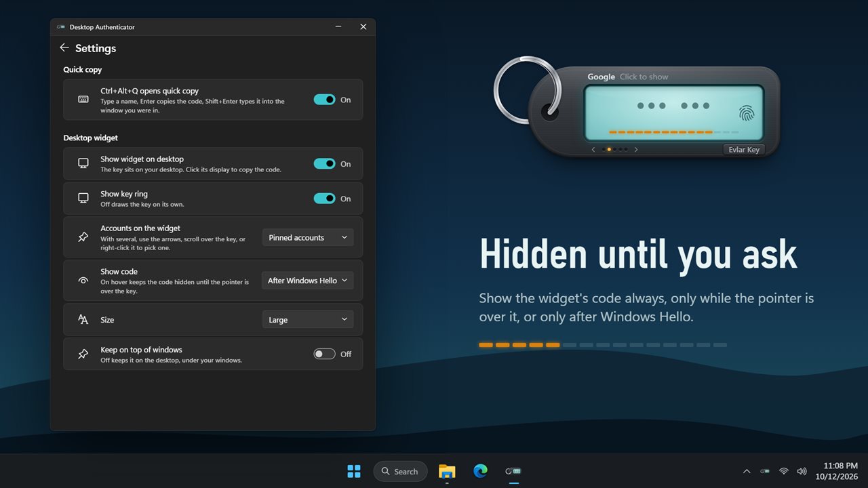This screenshot has width=868, height=488.
Task: Close the Desktop Authenticator window
Action: pos(363,27)
